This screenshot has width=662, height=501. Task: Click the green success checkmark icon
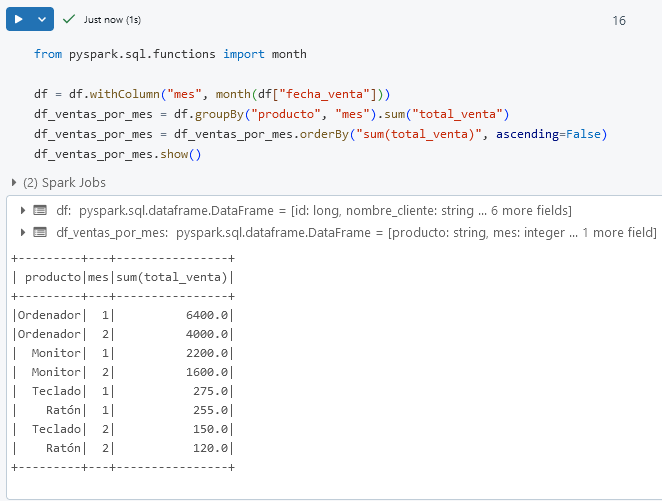pos(69,19)
